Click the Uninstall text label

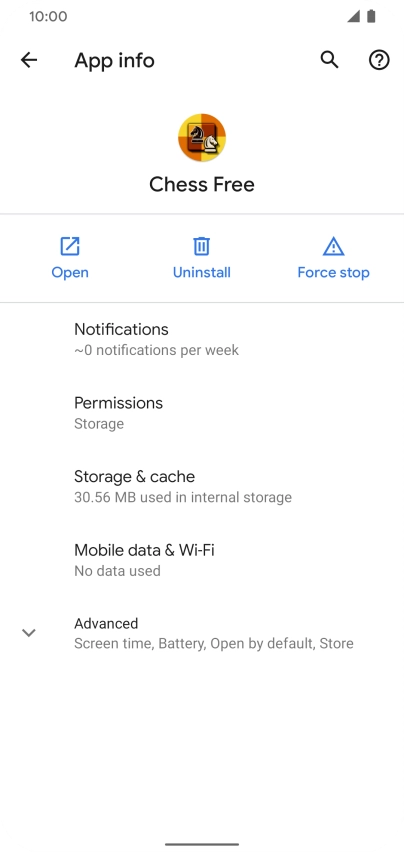[x=201, y=272]
